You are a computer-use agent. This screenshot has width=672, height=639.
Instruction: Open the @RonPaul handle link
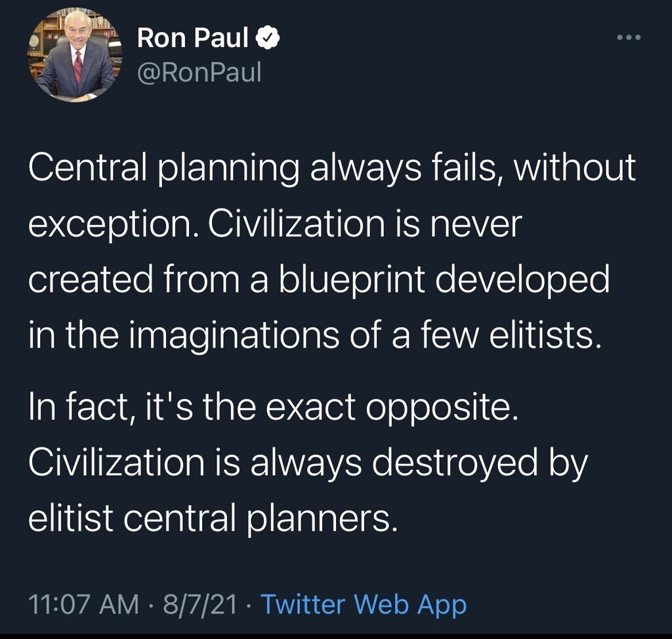click(199, 72)
